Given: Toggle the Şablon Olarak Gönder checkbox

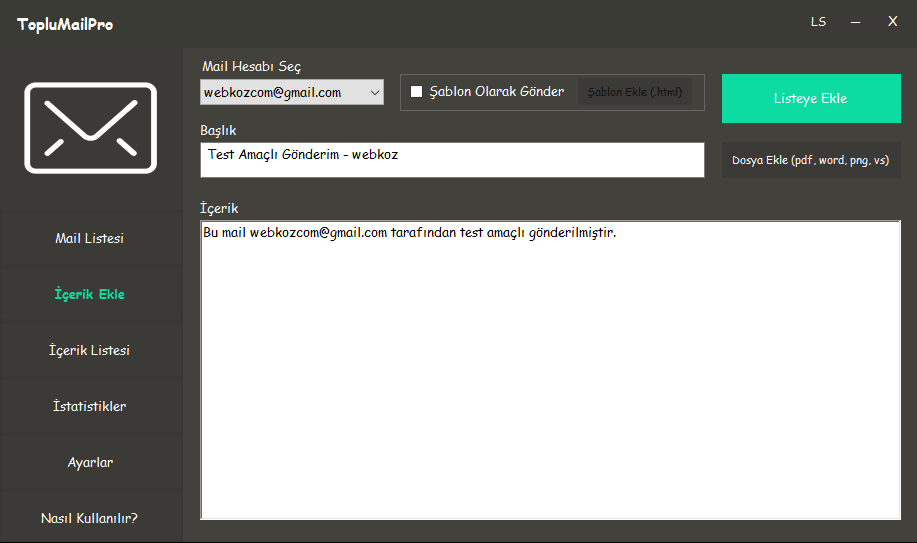Looking at the screenshot, I should [x=417, y=92].
